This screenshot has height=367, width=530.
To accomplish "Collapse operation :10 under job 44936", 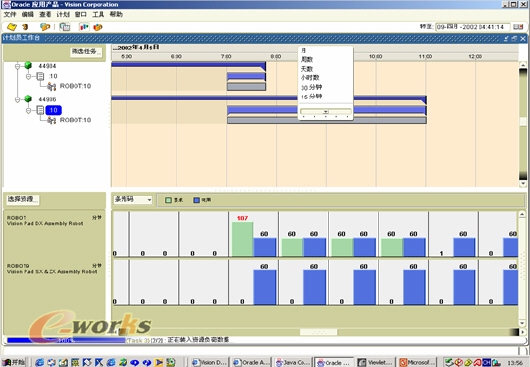I will (28, 111).
